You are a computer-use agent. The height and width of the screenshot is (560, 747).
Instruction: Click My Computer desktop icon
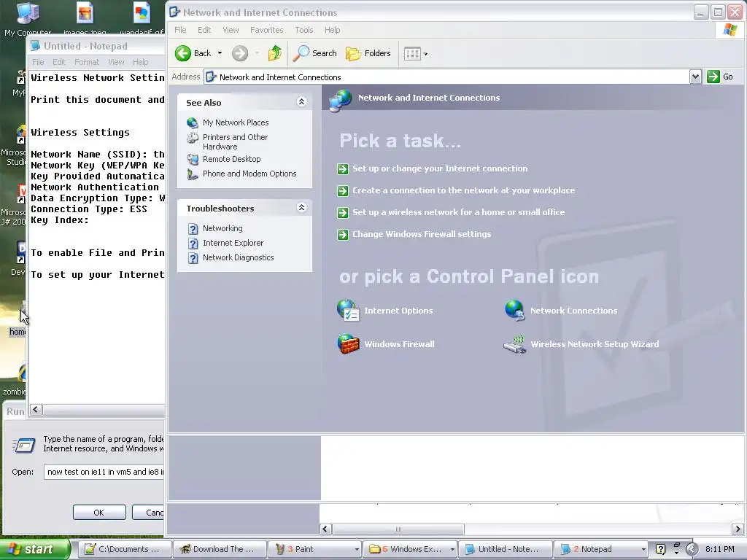point(28,19)
